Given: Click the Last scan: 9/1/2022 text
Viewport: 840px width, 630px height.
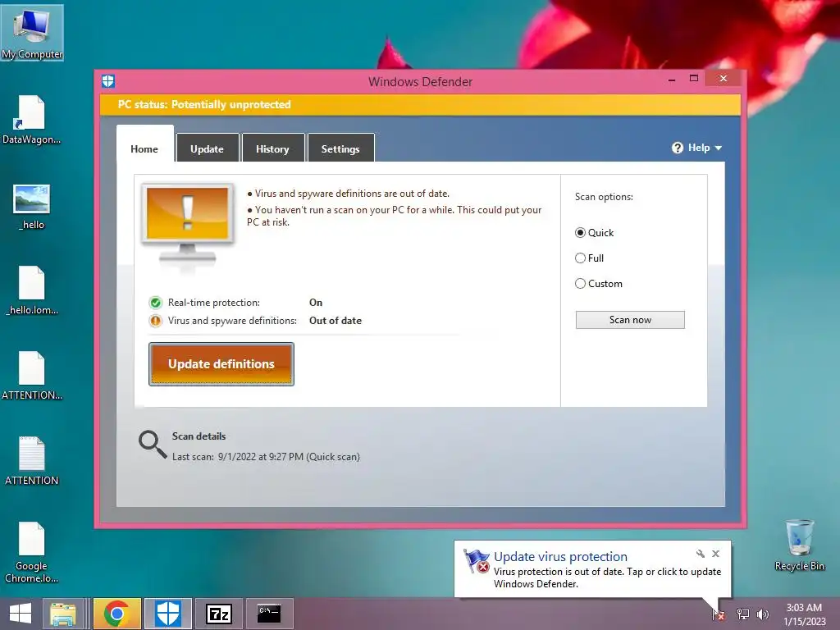Looking at the screenshot, I should point(266,457).
